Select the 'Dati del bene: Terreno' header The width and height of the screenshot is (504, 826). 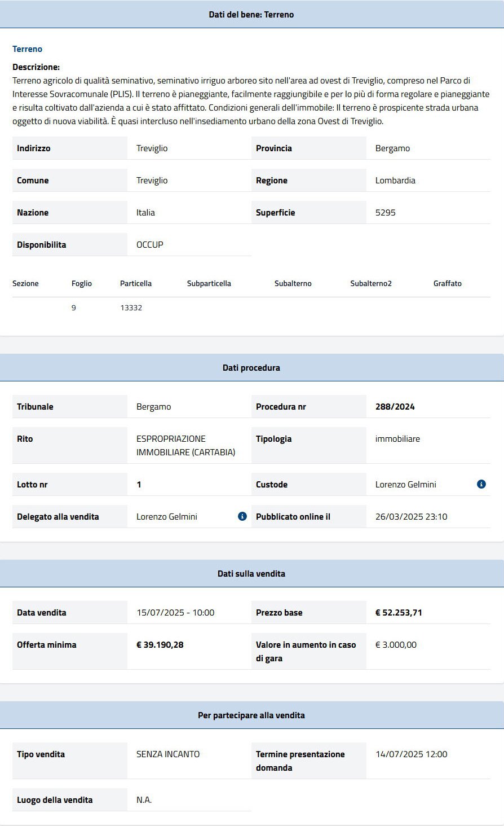tap(251, 15)
